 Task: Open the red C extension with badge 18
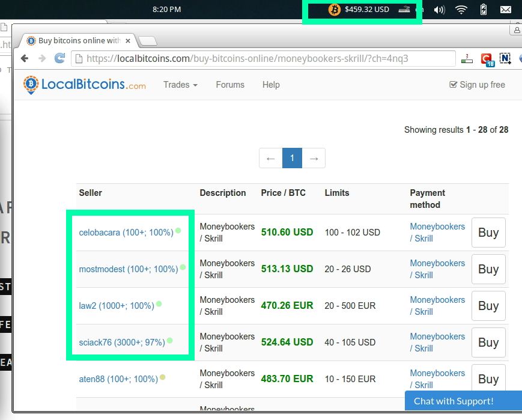(x=487, y=59)
